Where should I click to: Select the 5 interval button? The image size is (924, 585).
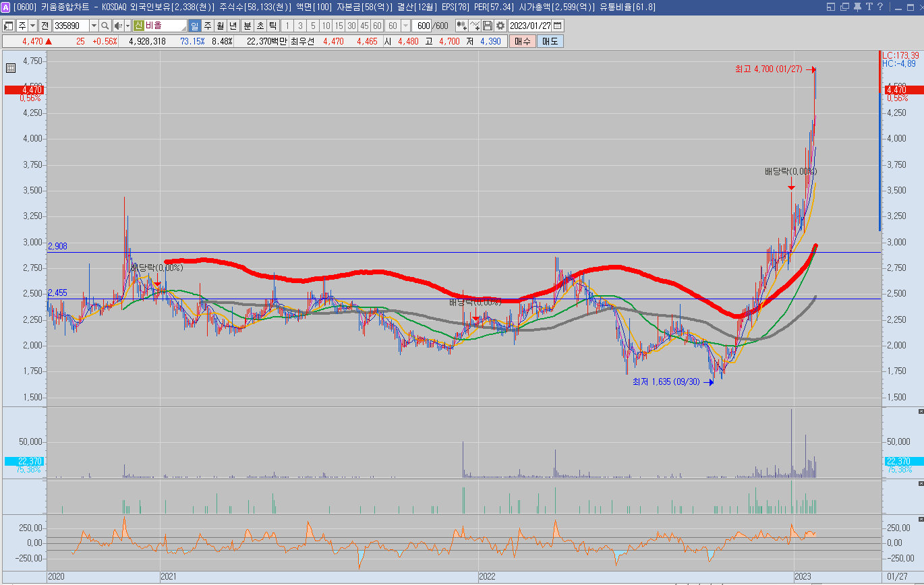(313, 26)
